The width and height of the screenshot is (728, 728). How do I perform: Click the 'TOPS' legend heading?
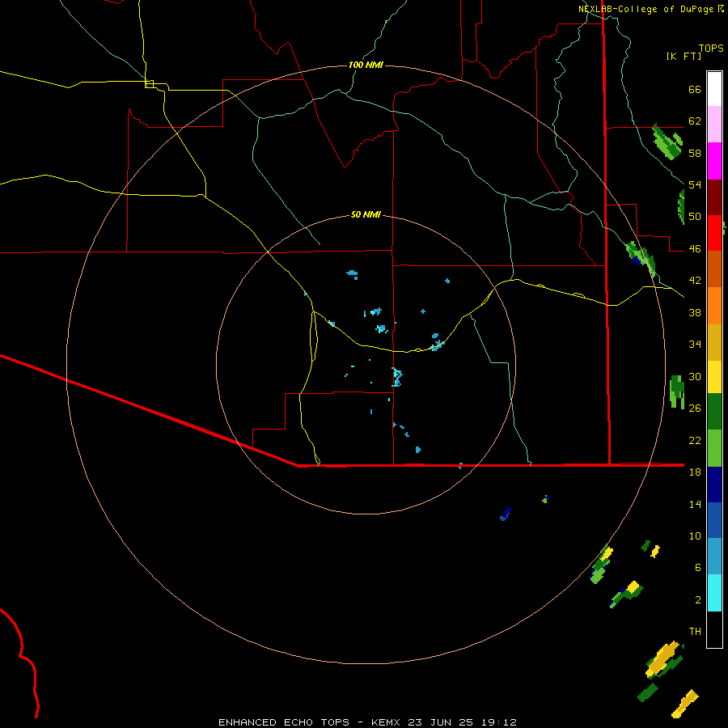tap(711, 49)
